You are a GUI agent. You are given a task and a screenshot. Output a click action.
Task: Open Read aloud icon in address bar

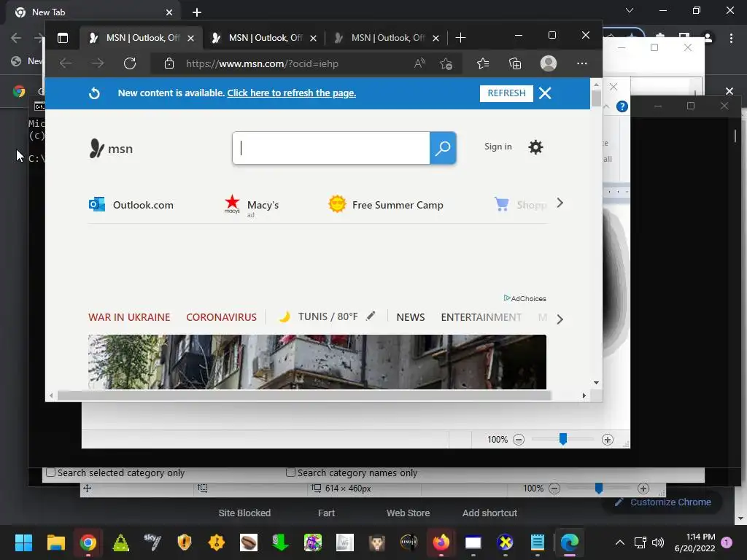coord(419,63)
